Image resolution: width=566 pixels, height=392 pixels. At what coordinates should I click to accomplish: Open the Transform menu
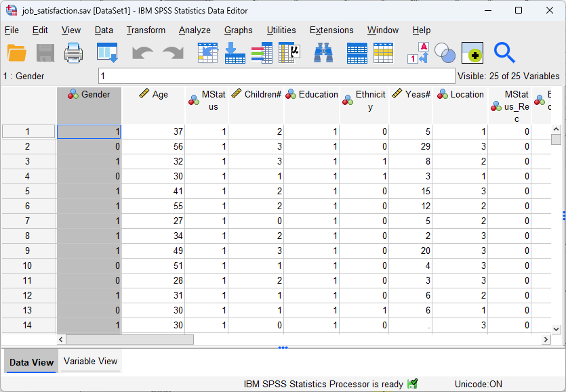pyautogui.click(x=146, y=30)
